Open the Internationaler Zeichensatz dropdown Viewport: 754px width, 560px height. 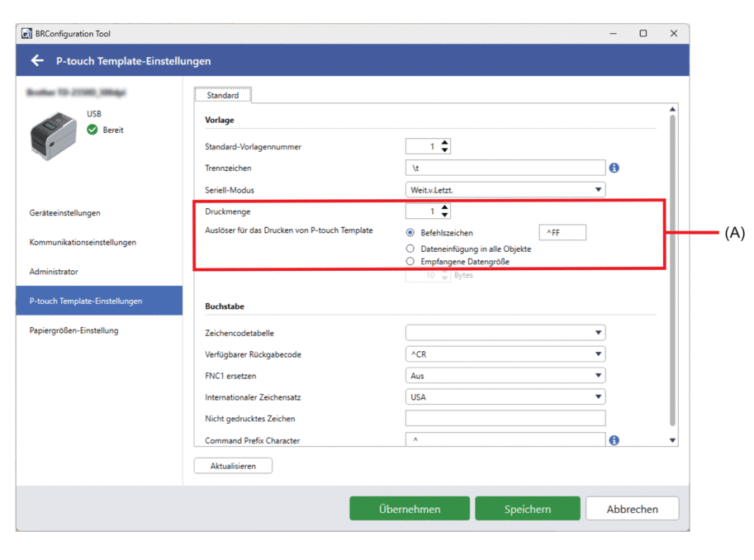click(505, 397)
